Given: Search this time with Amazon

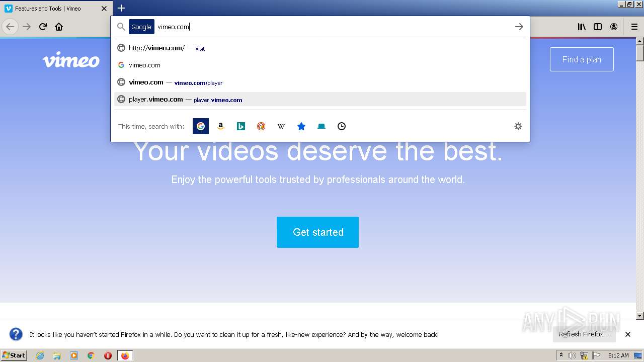Looking at the screenshot, I should click(221, 126).
